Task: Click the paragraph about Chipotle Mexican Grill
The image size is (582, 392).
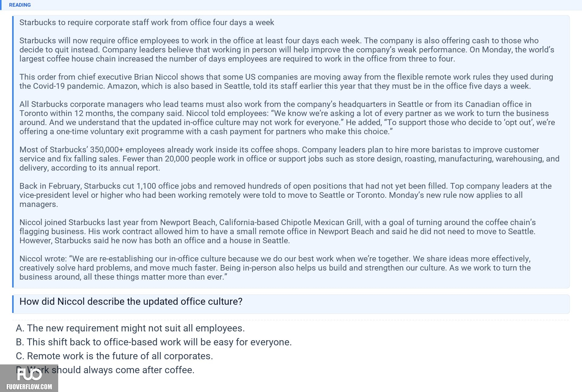Action: pyautogui.click(x=277, y=231)
